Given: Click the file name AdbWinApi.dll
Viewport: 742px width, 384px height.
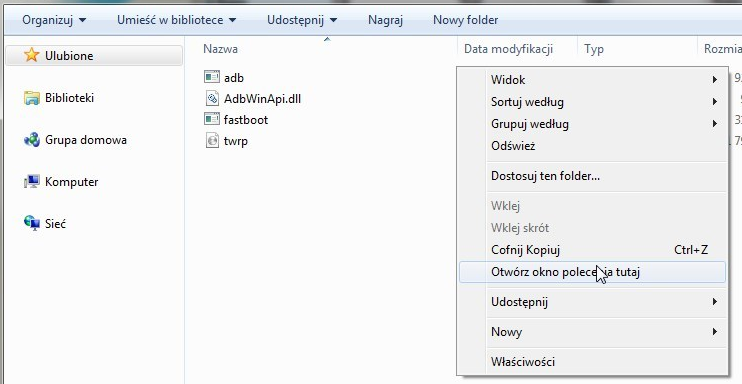Looking at the screenshot, I should coord(263,98).
